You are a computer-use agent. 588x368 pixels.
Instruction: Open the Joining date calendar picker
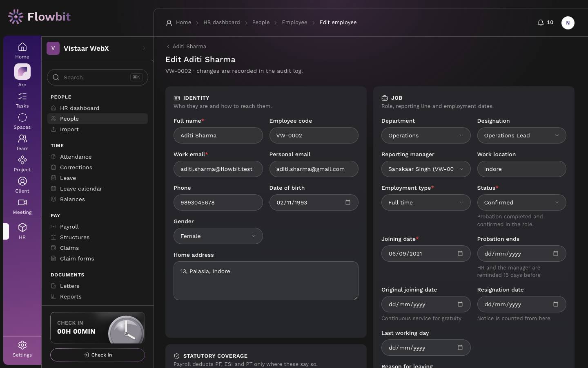pos(460,254)
